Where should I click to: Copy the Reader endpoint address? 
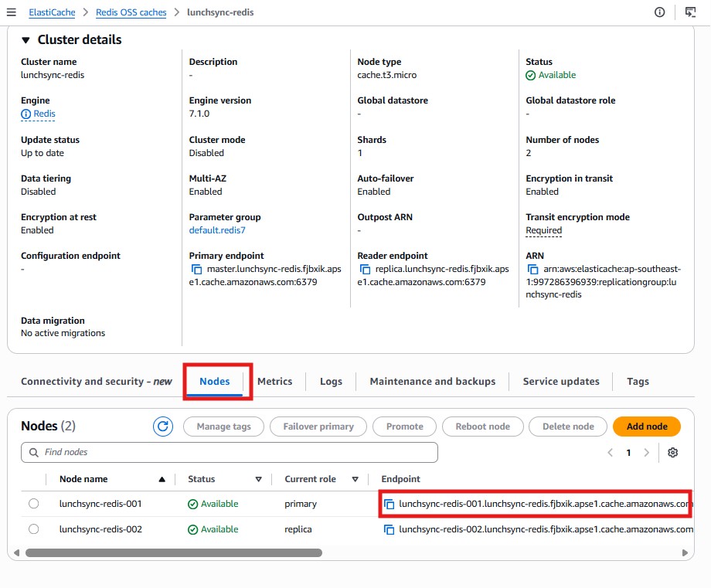pos(365,270)
